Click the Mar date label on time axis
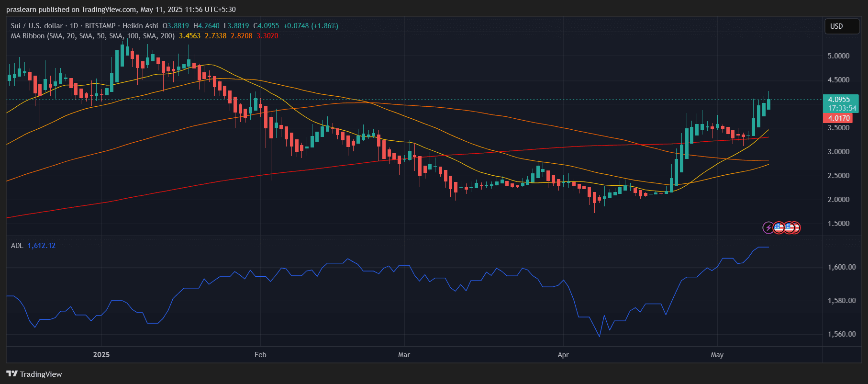This screenshot has height=384, width=868. coord(404,355)
